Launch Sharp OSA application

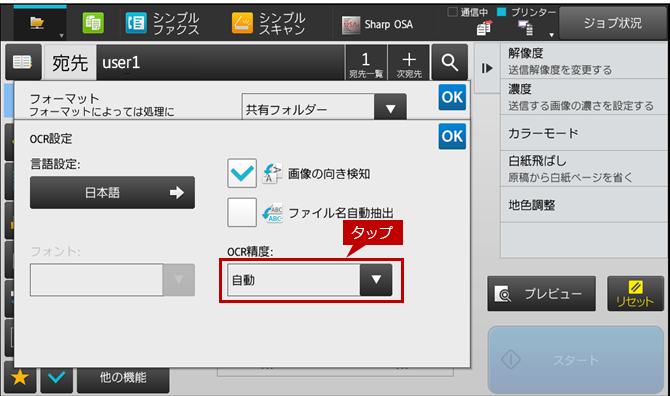pyautogui.click(x=378, y=24)
